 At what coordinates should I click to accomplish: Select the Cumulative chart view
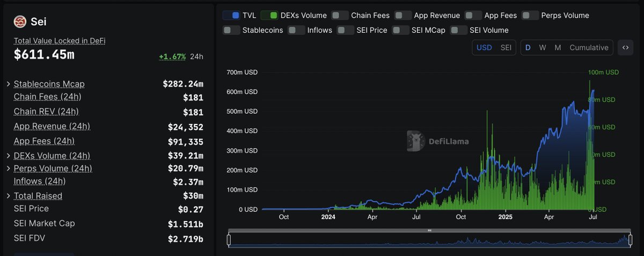coord(589,47)
